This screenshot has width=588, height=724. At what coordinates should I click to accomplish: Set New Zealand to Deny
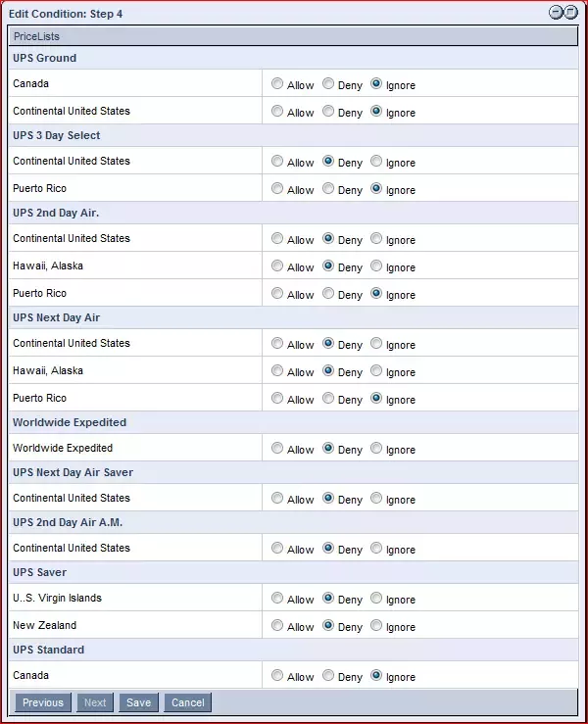[x=328, y=625]
